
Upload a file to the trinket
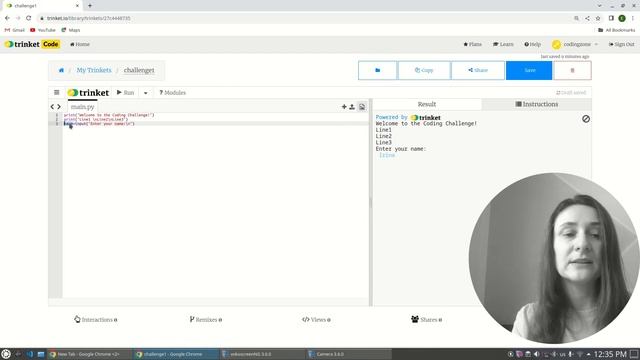click(x=352, y=107)
